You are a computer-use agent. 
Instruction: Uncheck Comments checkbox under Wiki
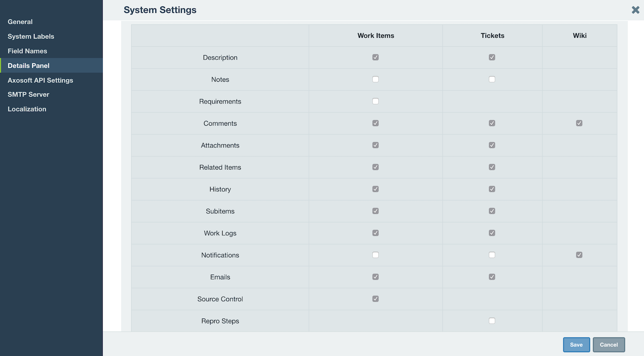pos(579,123)
